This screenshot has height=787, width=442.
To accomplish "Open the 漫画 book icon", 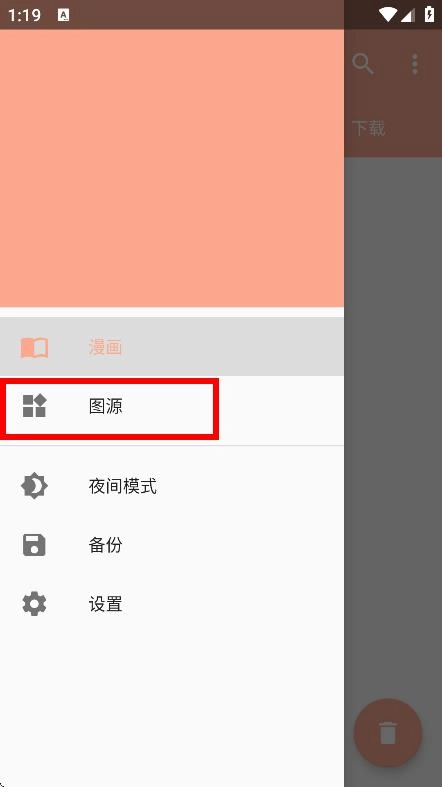I will tap(34, 347).
